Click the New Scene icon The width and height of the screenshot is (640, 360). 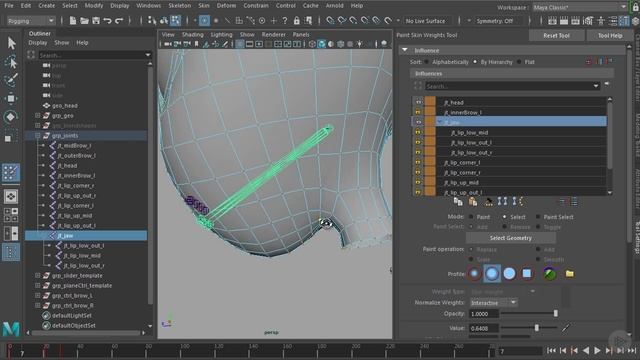(73, 20)
